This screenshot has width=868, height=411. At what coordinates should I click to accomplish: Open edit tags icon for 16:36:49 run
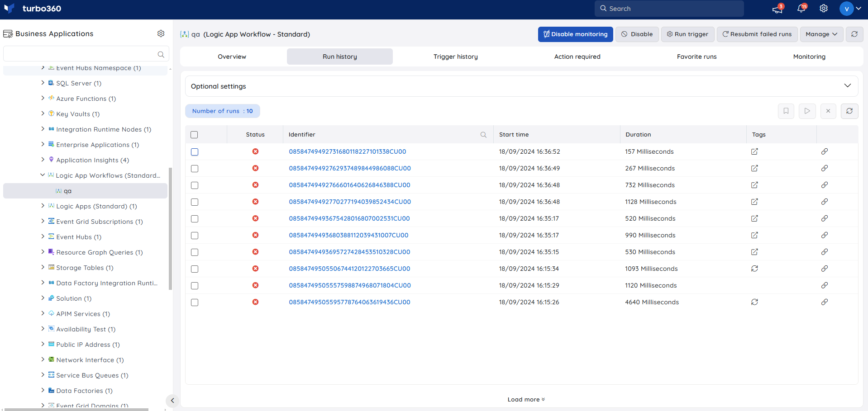click(x=754, y=168)
